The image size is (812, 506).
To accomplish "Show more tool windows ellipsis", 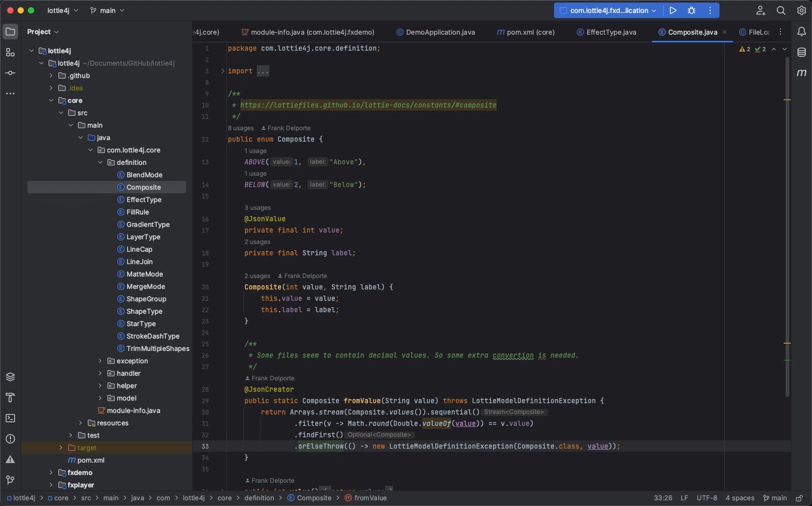I will point(10,94).
